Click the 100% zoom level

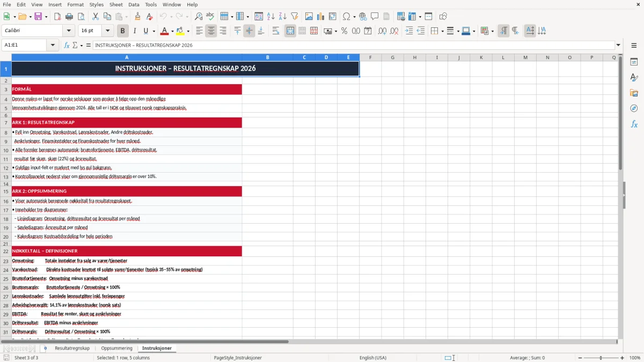[635, 358]
